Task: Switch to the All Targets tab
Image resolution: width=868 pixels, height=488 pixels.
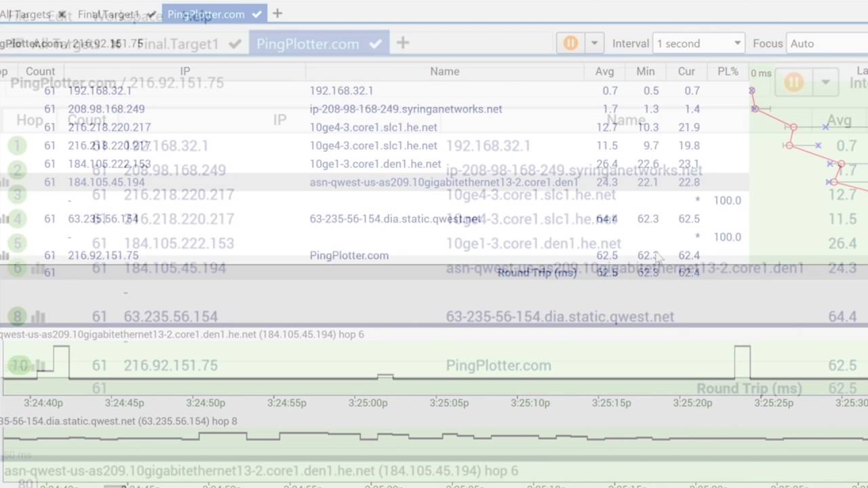Action: tap(26, 14)
